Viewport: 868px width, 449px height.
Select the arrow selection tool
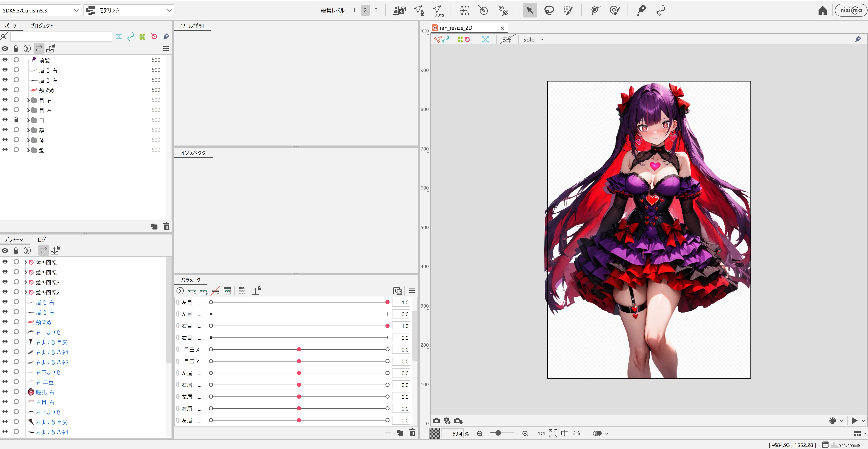530,10
